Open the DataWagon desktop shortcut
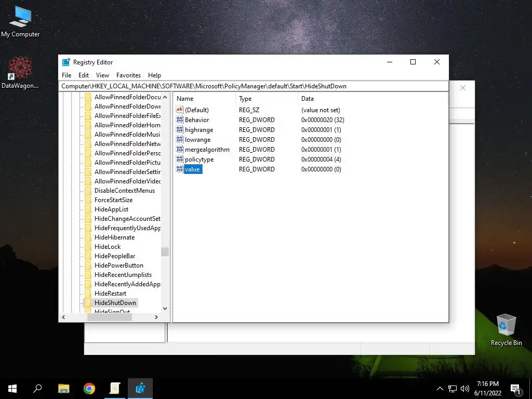Screen dimensions: 532x399 click(20, 73)
